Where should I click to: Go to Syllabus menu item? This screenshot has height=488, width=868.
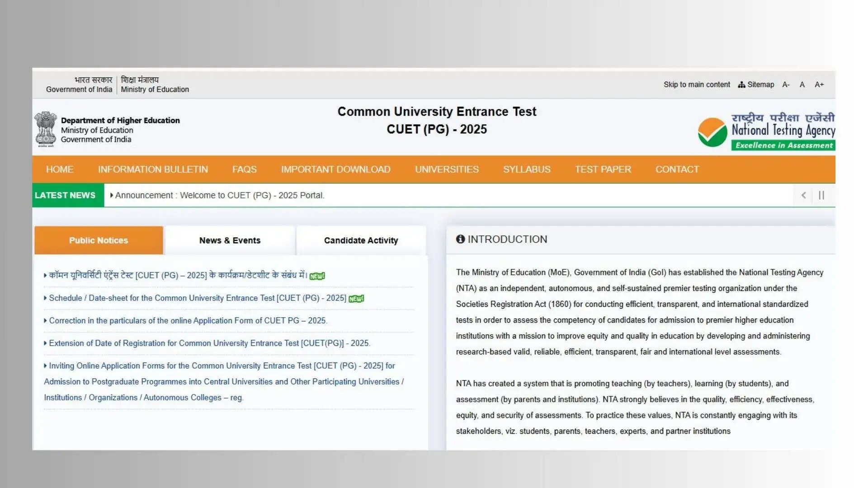[x=527, y=169]
